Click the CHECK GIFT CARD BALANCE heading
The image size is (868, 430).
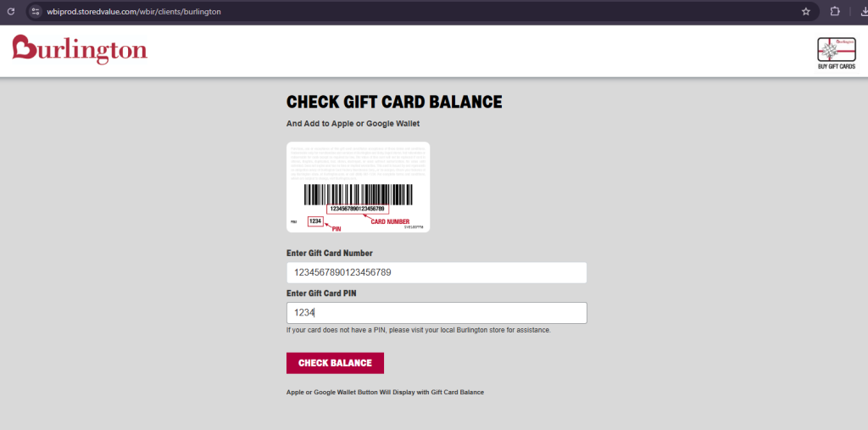coord(394,102)
